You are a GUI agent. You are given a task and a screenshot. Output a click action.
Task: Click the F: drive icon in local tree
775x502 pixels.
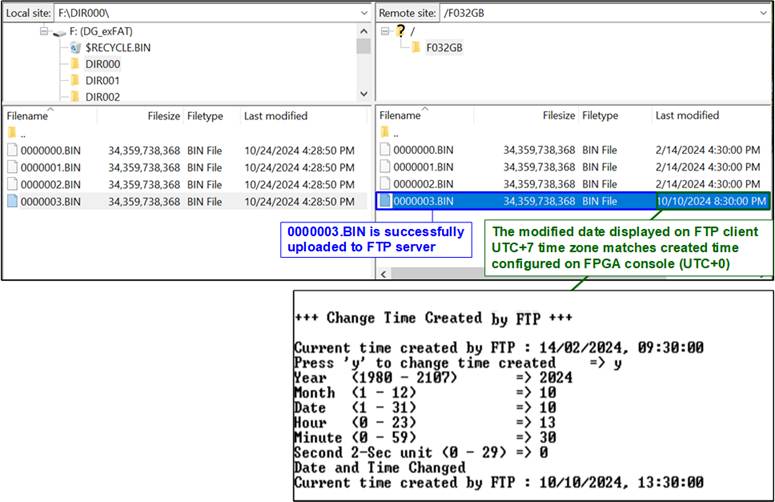pyautogui.click(x=59, y=33)
